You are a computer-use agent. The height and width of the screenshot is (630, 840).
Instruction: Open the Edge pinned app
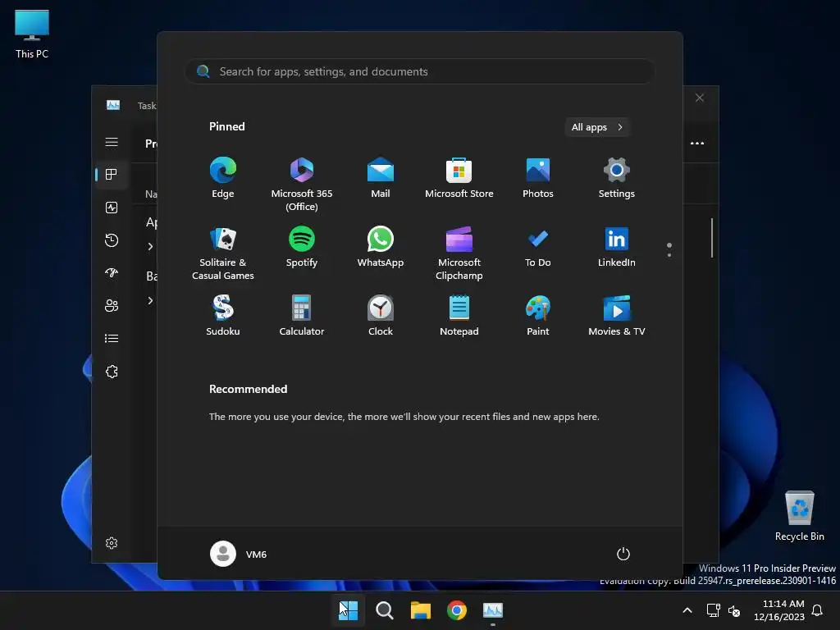coord(223,178)
